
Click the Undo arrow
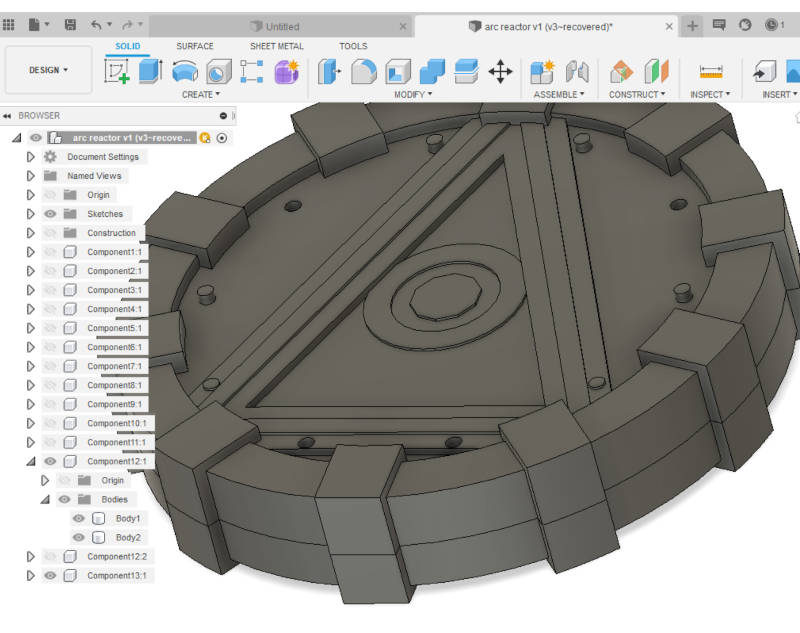click(96, 24)
